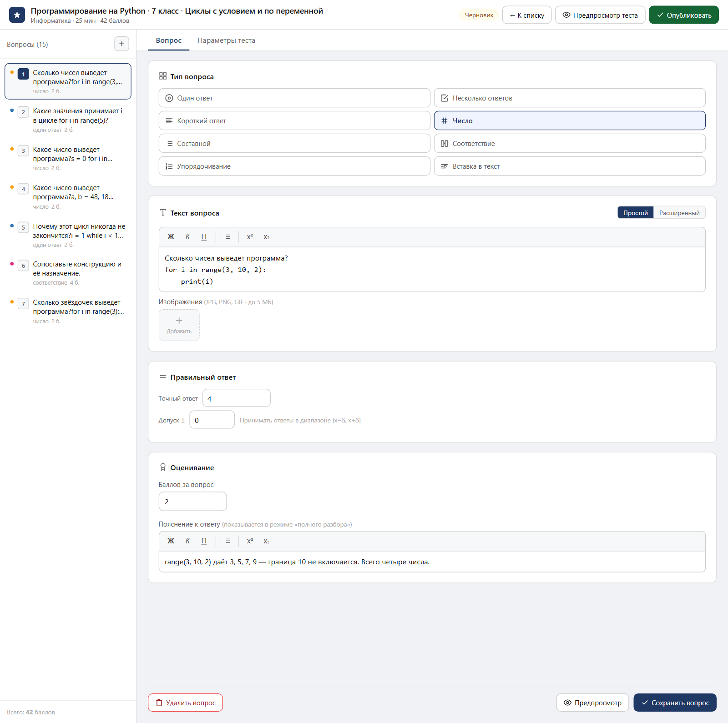Screen dimensions: 728x723
Task: Apply italic in question text toolbar
Action: pos(187,237)
